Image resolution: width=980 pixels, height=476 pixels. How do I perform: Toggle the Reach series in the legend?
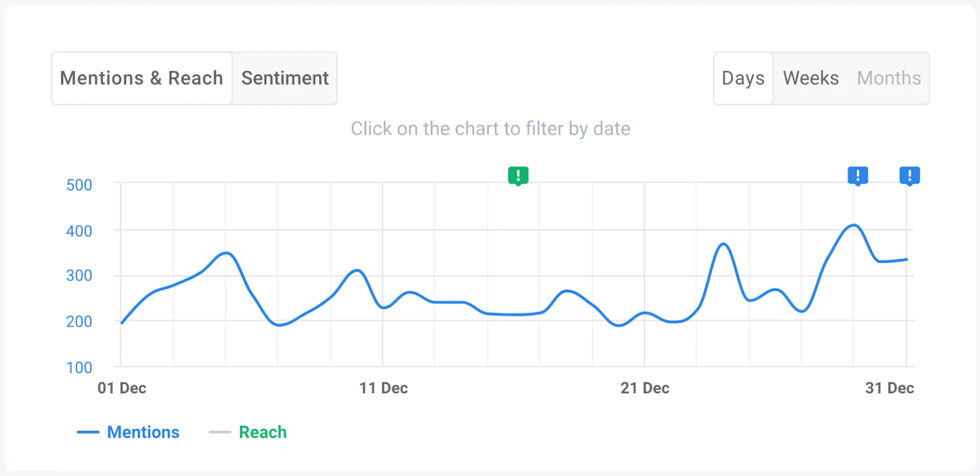pos(263,432)
